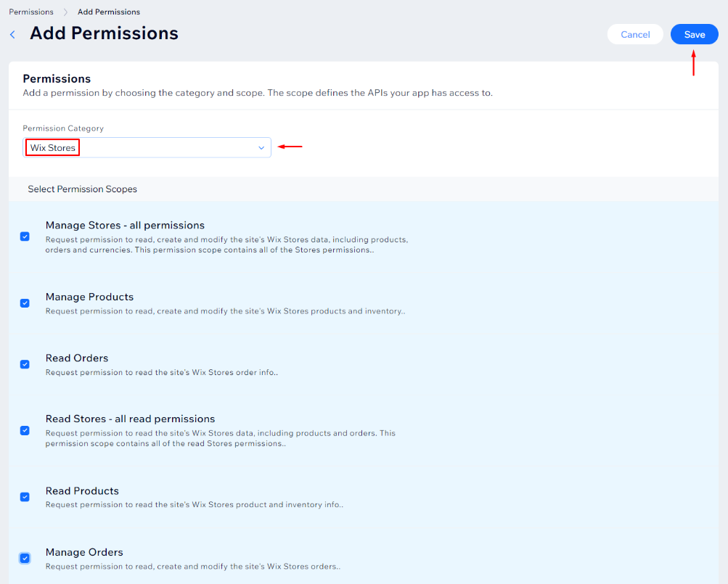
Task: Uncheck the Read Products checkbox
Action: tap(25, 497)
